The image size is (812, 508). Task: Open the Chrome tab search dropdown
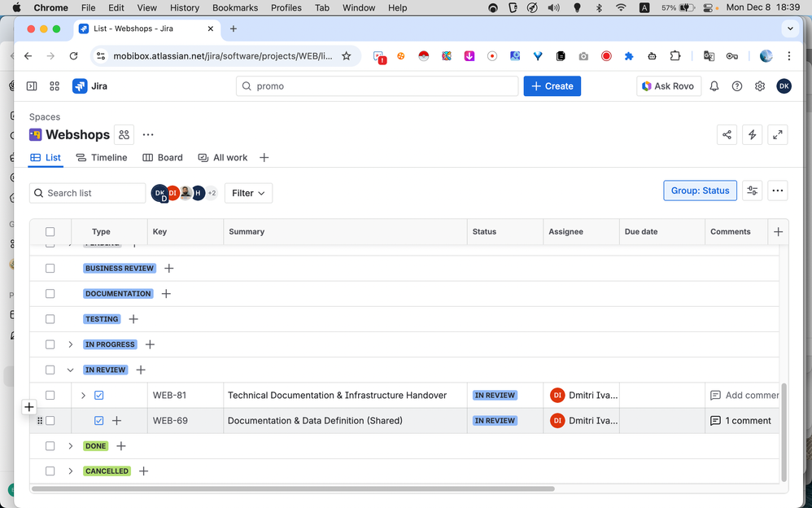pos(790,28)
